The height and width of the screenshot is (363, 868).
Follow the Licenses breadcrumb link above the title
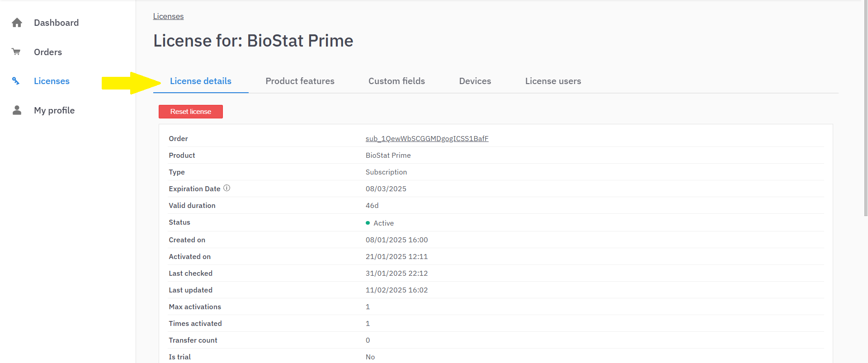coord(168,16)
